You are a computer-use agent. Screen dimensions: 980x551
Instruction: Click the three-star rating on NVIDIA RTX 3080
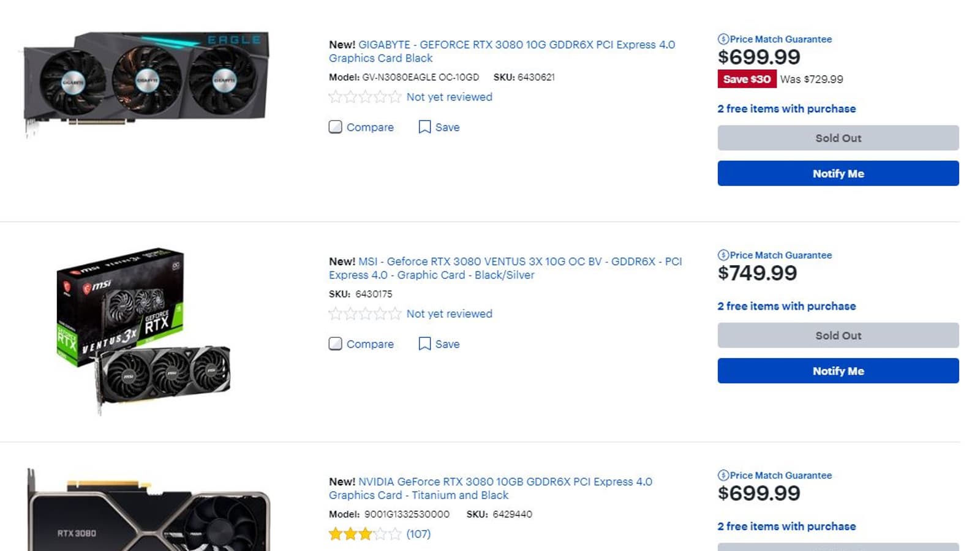click(x=365, y=534)
